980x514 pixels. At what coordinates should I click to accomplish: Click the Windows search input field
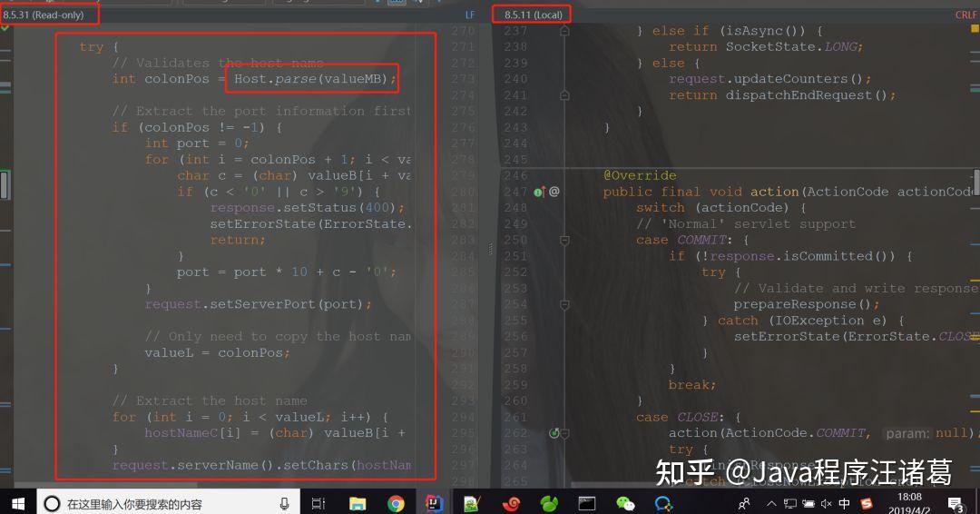(x=167, y=503)
